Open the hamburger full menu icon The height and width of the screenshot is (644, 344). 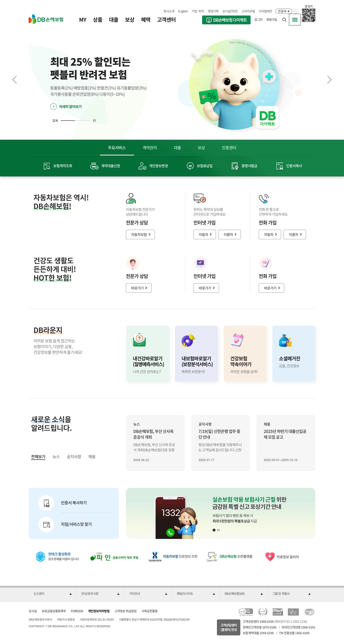click(x=295, y=20)
